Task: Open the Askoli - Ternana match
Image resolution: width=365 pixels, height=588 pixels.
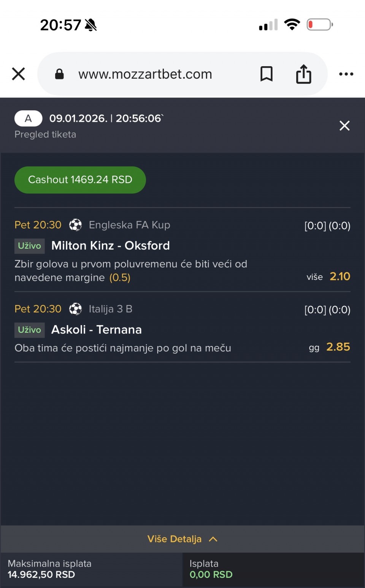Action: [x=96, y=330]
